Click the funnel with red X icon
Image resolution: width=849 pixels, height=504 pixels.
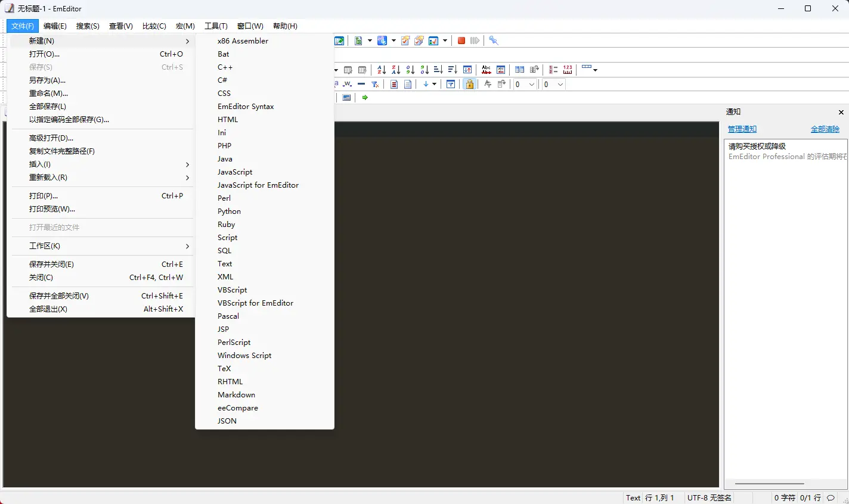point(375,84)
